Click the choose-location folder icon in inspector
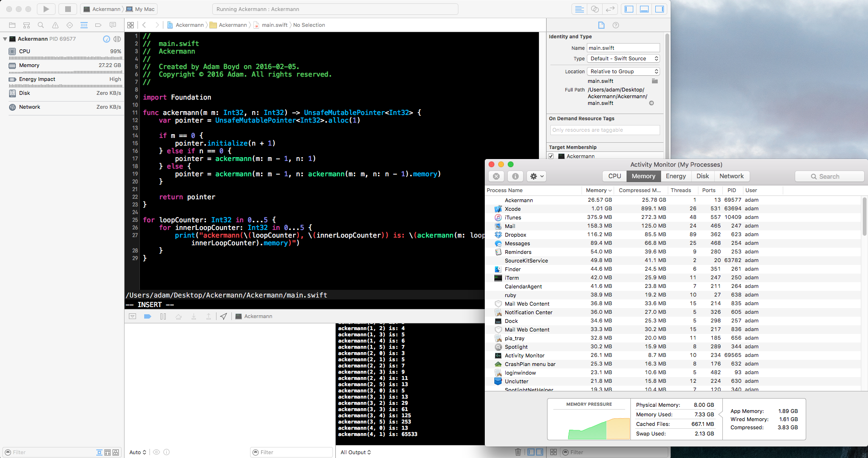868x458 pixels. 654,81
